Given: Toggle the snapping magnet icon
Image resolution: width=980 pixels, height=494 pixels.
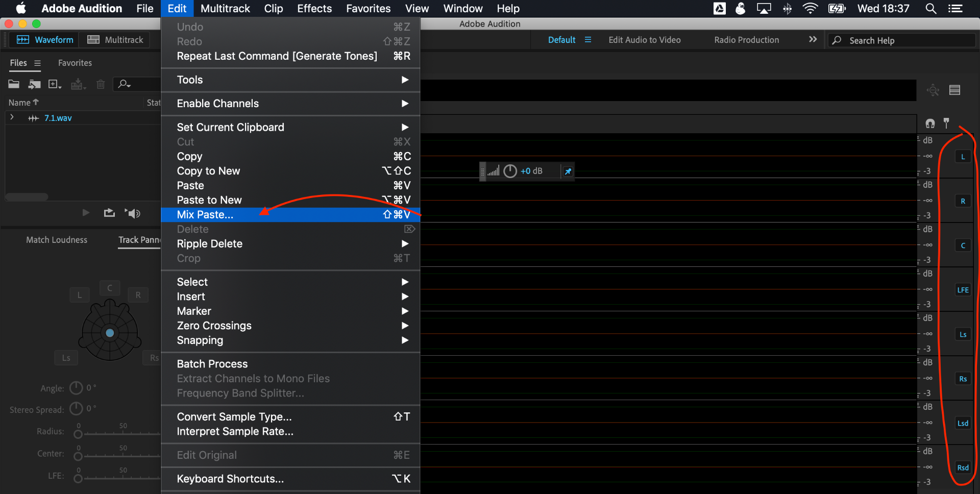Looking at the screenshot, I should tap(930, 123).
